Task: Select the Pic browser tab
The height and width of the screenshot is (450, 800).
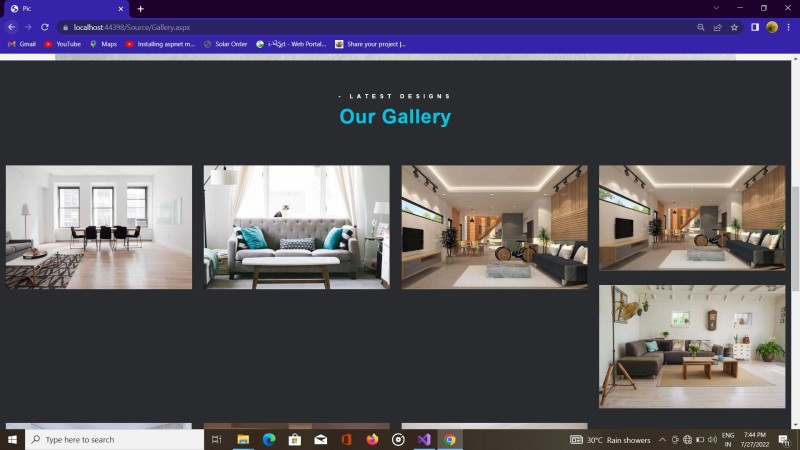Action: (x=66, y=9)
